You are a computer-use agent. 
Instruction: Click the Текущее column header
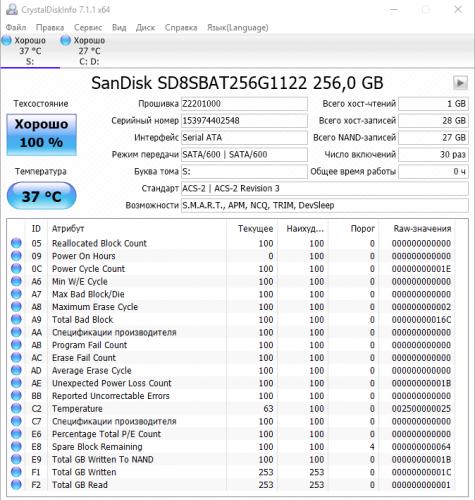pyautogui.click(x=252, y=228)
